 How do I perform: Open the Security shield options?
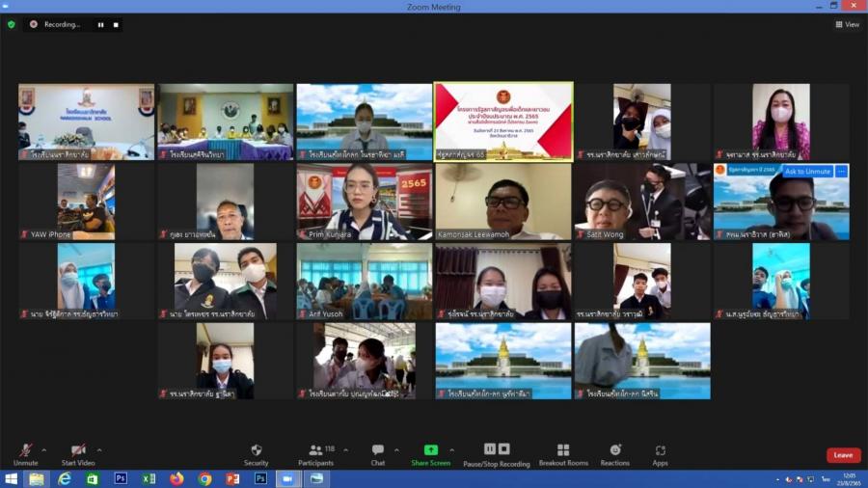(x=256, y=453)
